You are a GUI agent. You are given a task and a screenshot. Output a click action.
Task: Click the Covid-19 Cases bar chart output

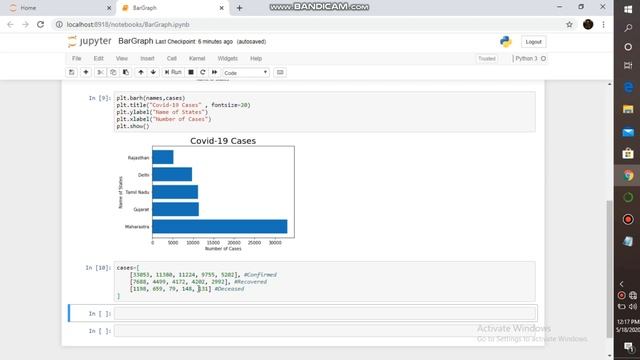[x=207, y=193]
